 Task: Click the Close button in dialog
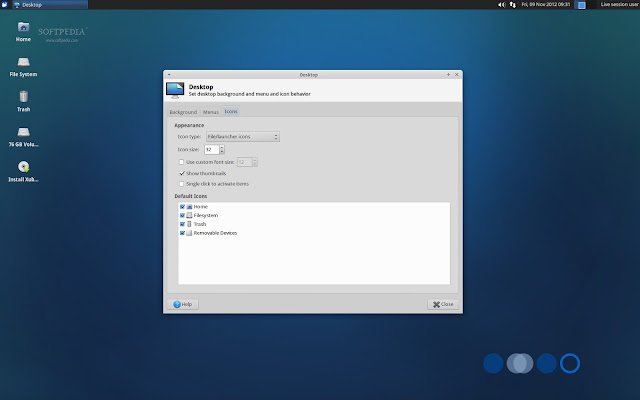[x=443, y=304]
